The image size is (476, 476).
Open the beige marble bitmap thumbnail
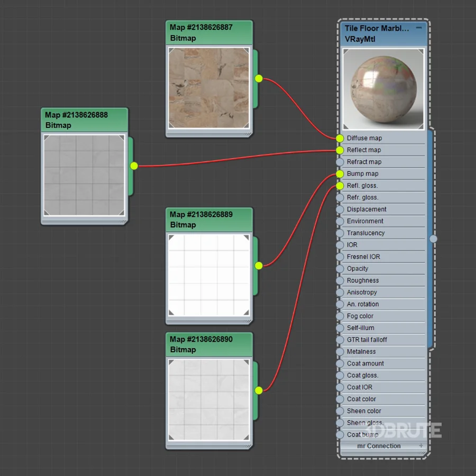(209, 88)
